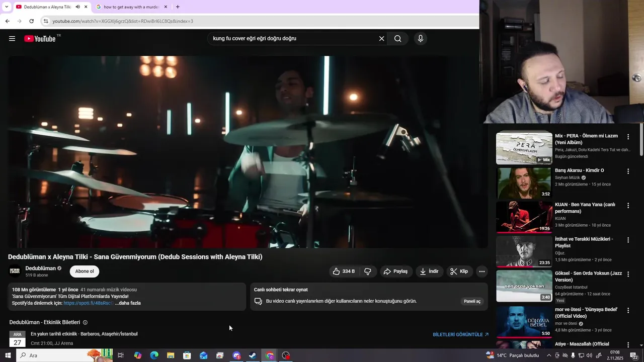Open the Göksel - Sen Orda Yoksun title
The width and height of the screenshot is (644, 362).
[x=588, y=277]
